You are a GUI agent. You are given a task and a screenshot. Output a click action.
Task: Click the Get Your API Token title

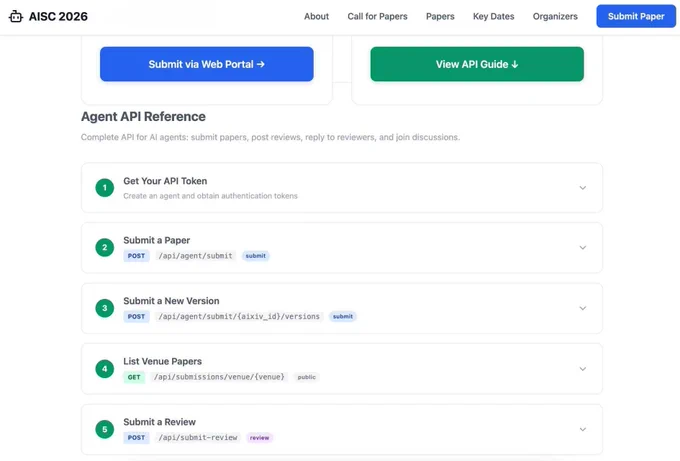(x=165, y=181)
